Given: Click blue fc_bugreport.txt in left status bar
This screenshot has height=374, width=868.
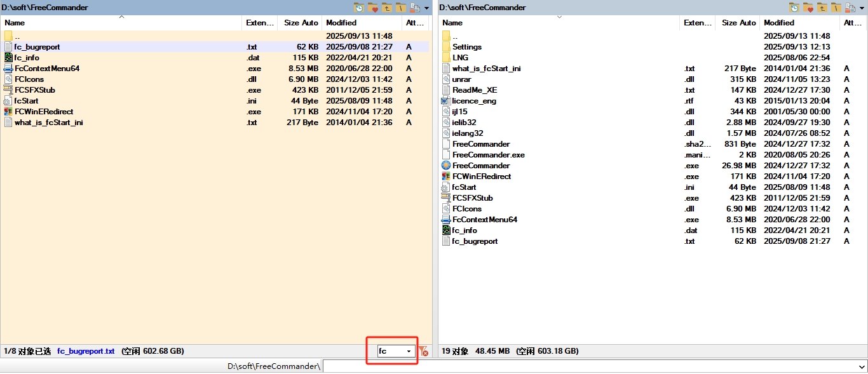Looking at the screenshot, I should (x=86, y=351).
